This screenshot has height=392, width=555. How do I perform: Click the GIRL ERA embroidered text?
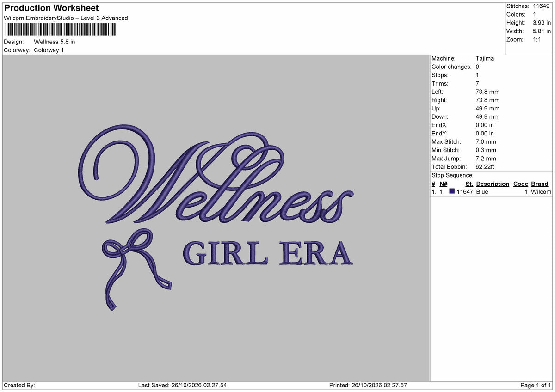coord(268,253)
